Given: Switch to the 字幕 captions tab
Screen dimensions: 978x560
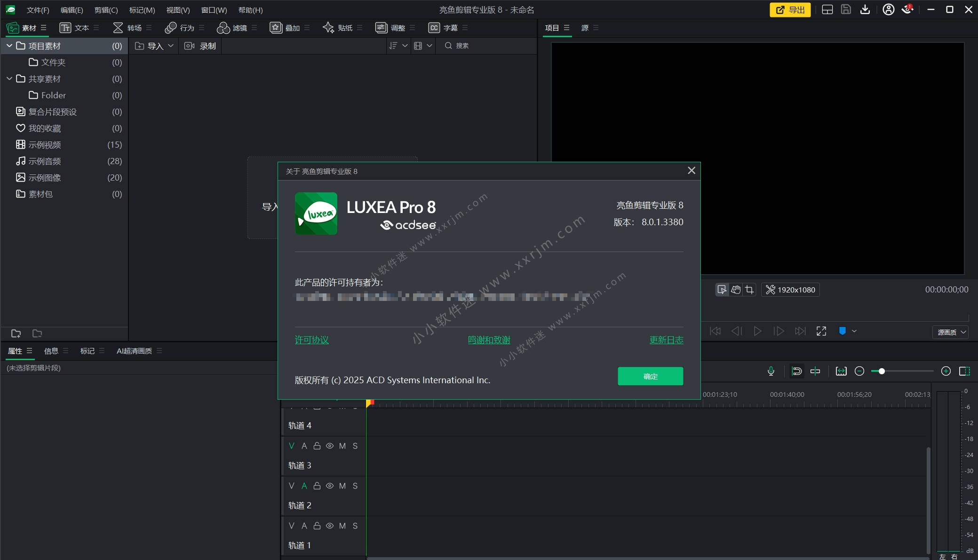Looking at the screenshot, I should tap(443, 28).
